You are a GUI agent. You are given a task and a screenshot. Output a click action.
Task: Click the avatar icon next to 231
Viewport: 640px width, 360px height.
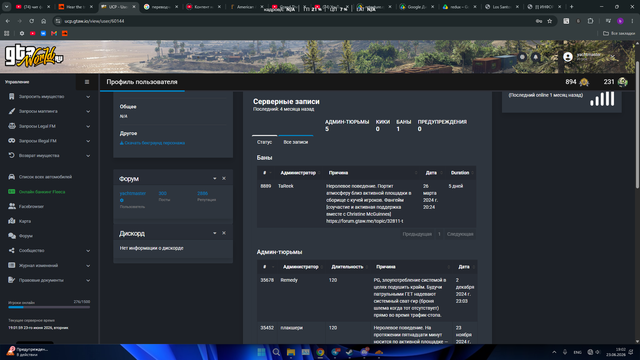(x=622, y=82)
